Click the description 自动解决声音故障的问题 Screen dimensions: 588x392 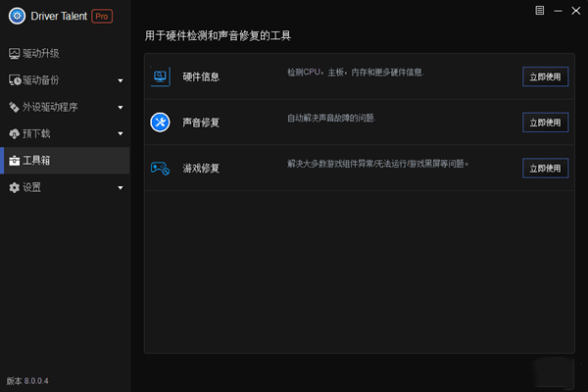pos(331,119)
